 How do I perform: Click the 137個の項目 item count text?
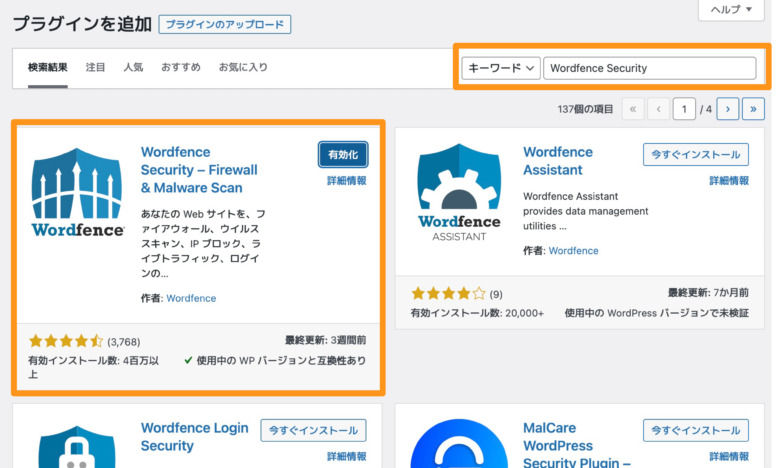(x=585, y=109)
